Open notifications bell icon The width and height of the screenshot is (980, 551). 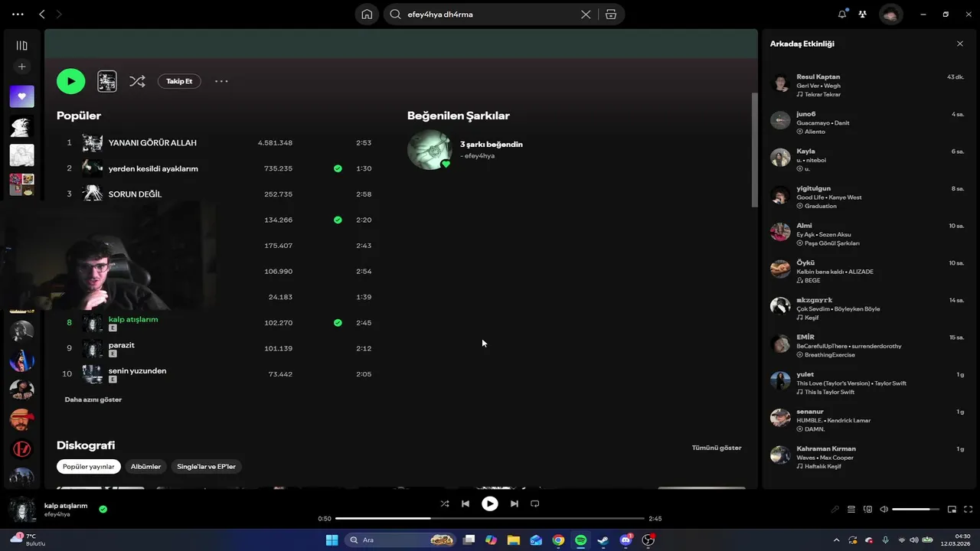coord(842,14)
